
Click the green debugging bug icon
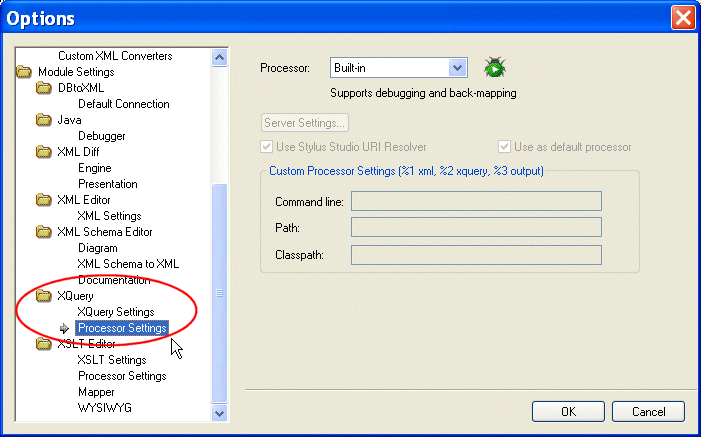493,68
